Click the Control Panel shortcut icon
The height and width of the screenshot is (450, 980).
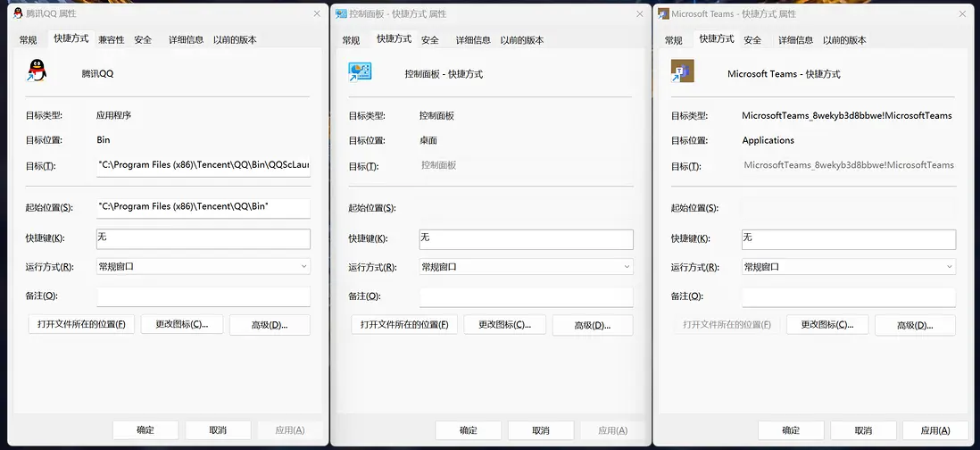360,72
